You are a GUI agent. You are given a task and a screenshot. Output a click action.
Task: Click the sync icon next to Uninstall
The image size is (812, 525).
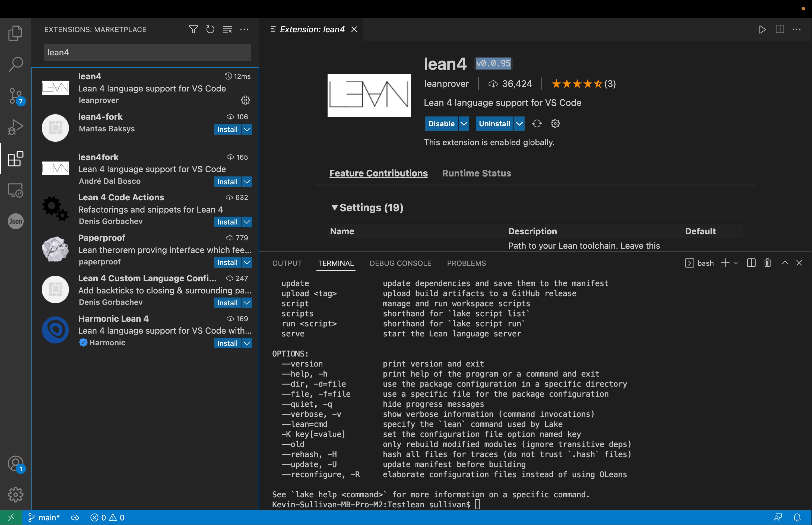pyautogui.click(x=537, y=124)
